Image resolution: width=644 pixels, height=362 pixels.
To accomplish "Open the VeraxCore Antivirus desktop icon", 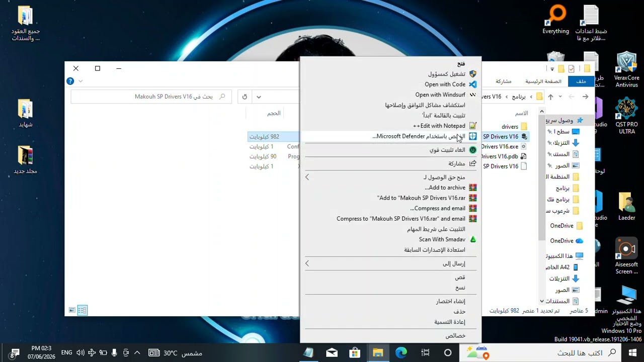I will (x=626, y=69).
